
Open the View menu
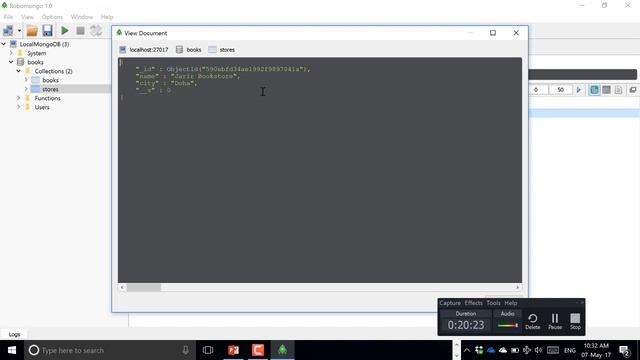[27, 17]
